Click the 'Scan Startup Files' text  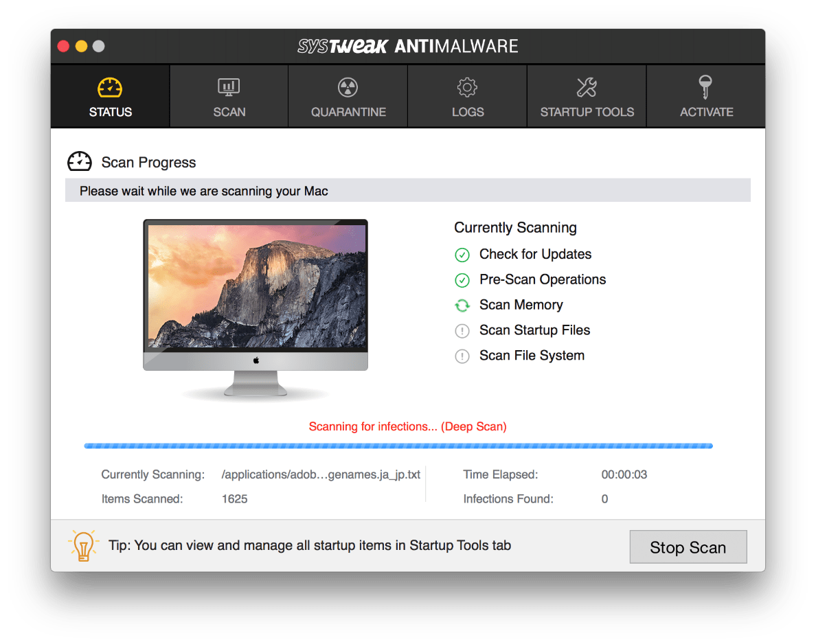pyautogui.click(x=534, y=330)
